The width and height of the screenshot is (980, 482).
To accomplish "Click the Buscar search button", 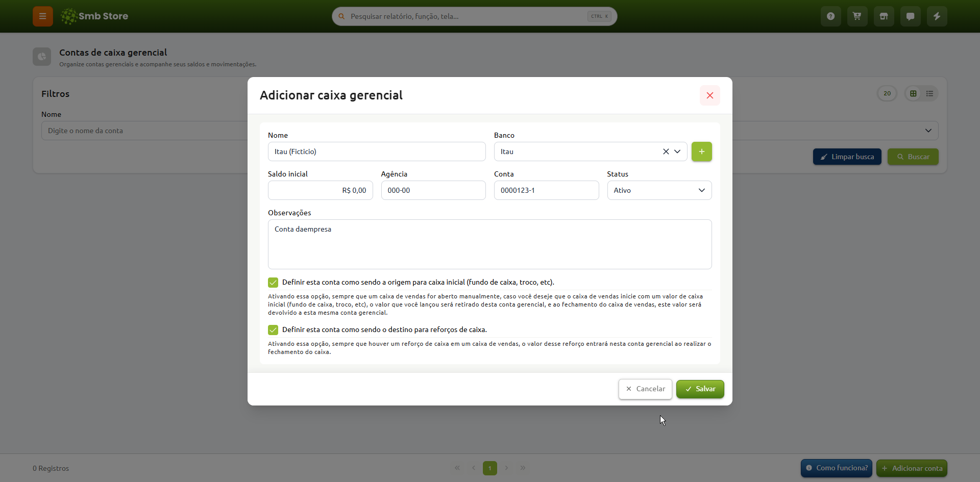I will click(x=913, y=157).
